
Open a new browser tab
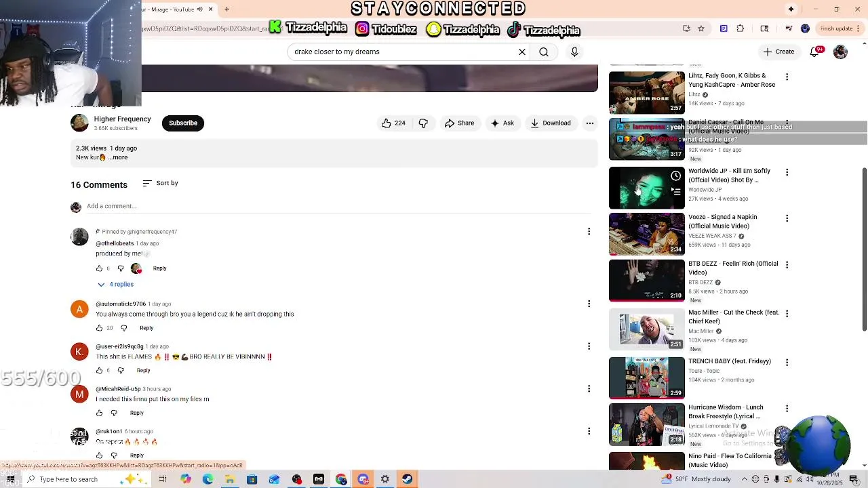tap(226, 9)
